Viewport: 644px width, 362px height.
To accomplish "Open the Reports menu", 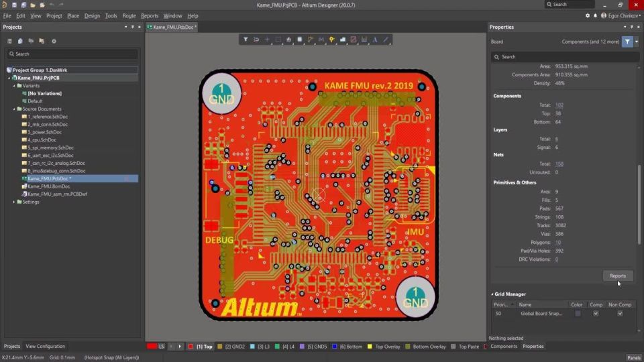I will click(150, 15).
